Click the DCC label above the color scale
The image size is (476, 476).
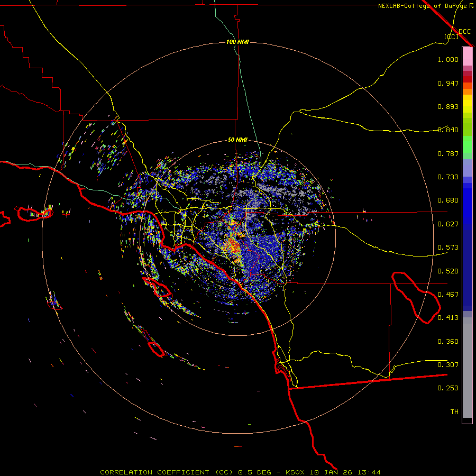coord(465,32)
